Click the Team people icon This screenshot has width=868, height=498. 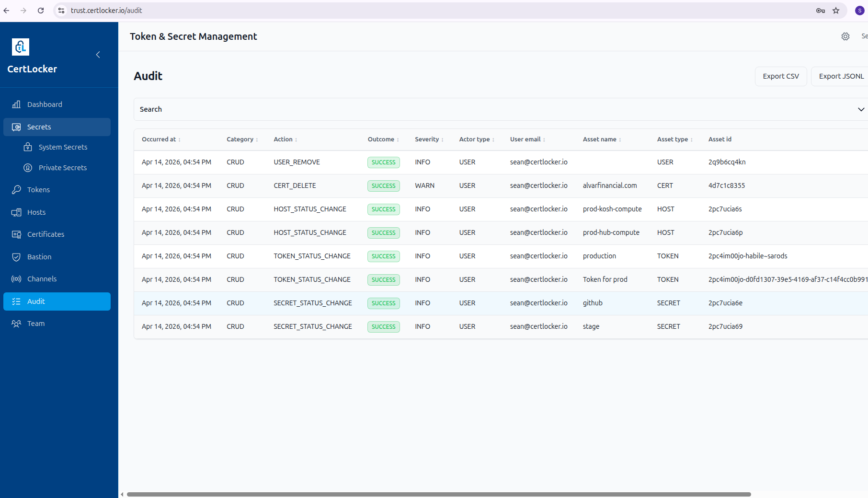[16, 324]
